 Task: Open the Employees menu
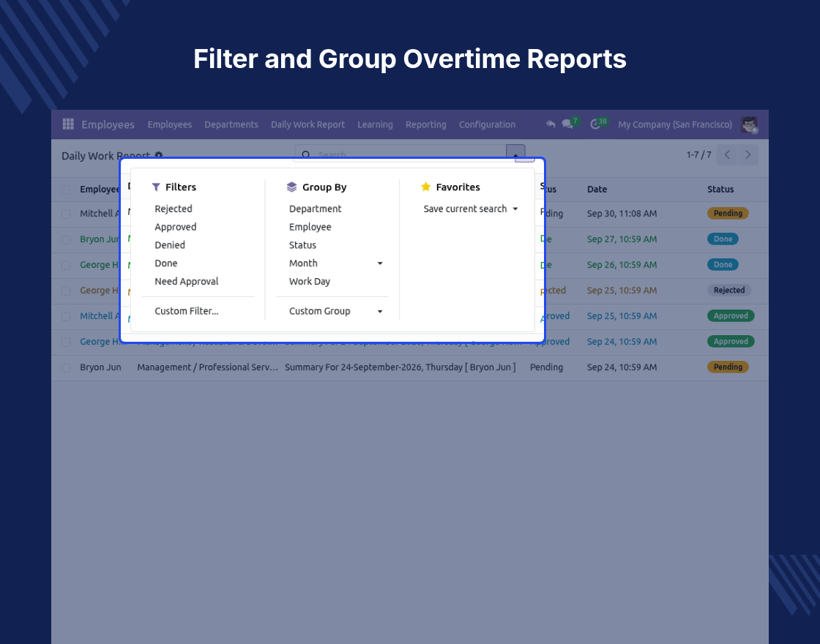pyautogui.click(x=169, y=124)
